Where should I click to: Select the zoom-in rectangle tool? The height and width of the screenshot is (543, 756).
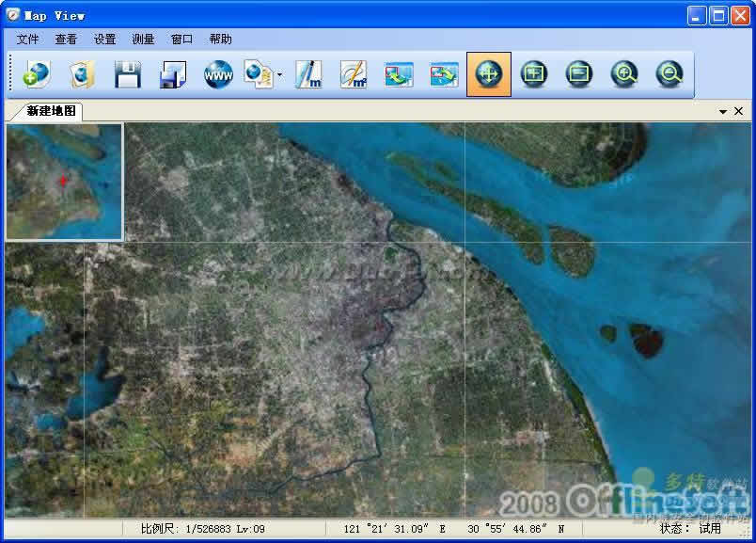tap(534, 74)
